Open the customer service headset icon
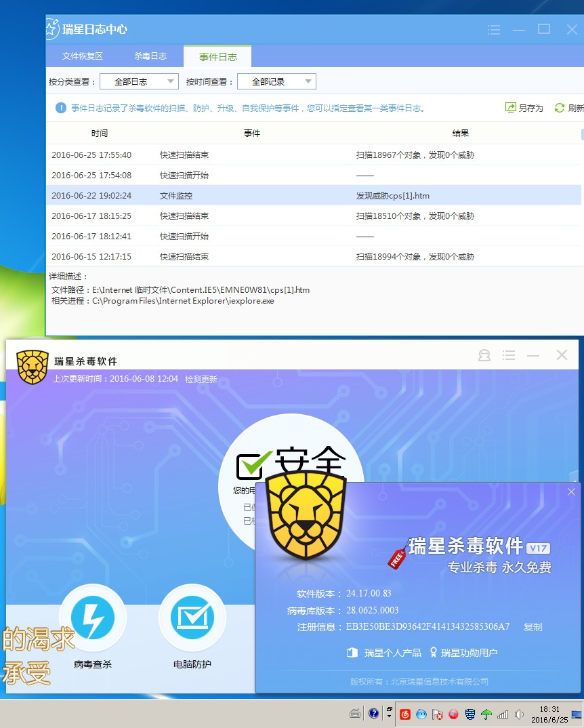Screen dimensions: 584x728 (484, 356)
